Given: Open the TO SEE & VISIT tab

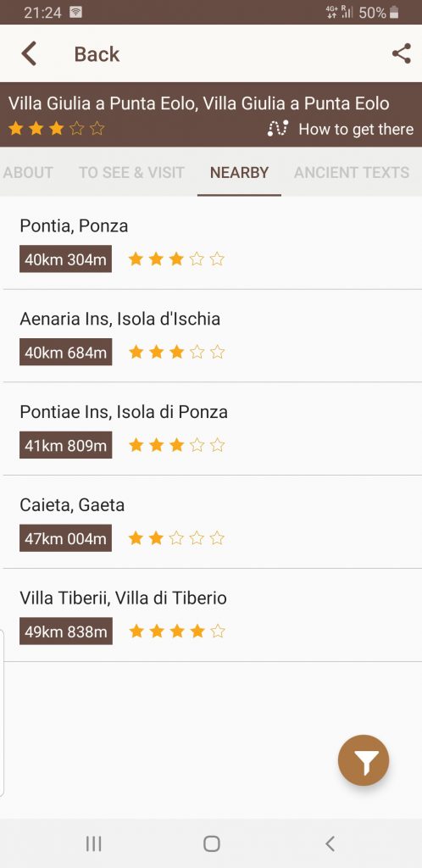Looking at the screenshot, I should (131, 172).
